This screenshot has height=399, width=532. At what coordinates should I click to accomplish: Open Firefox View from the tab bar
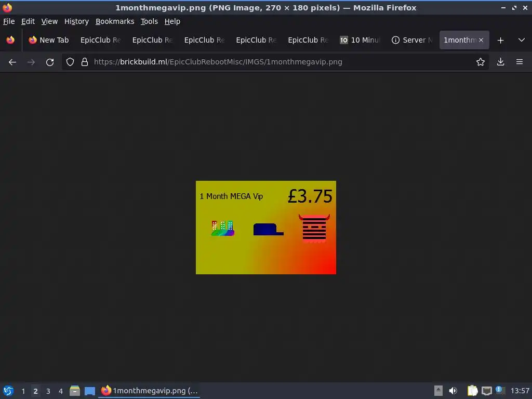[x=10, y=40]
